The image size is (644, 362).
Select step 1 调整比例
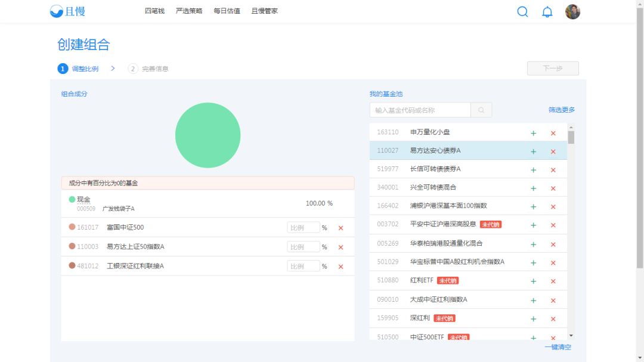coord(78,69)
